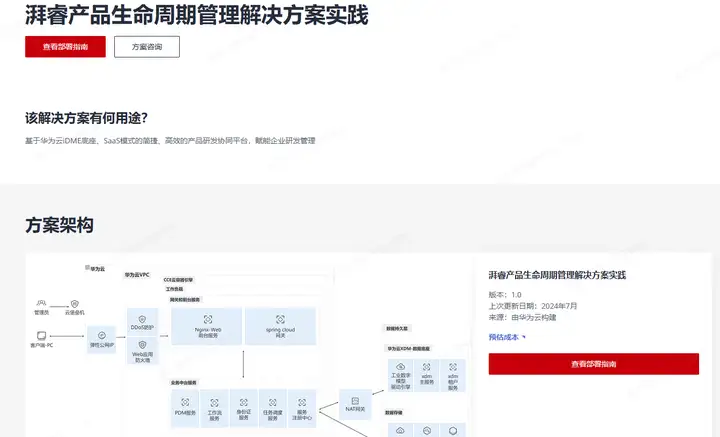
Task: Click the 任务调度服务 node icon
Action: tap(273, 403)
